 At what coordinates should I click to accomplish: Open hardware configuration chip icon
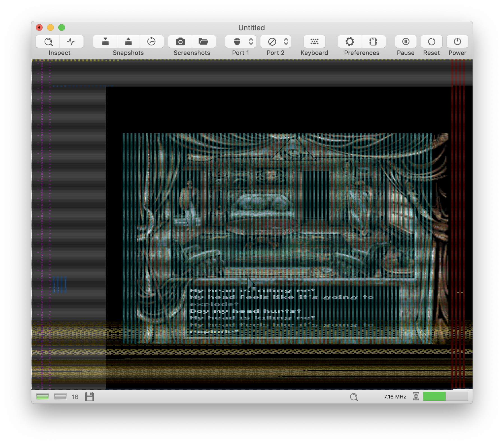374,42
